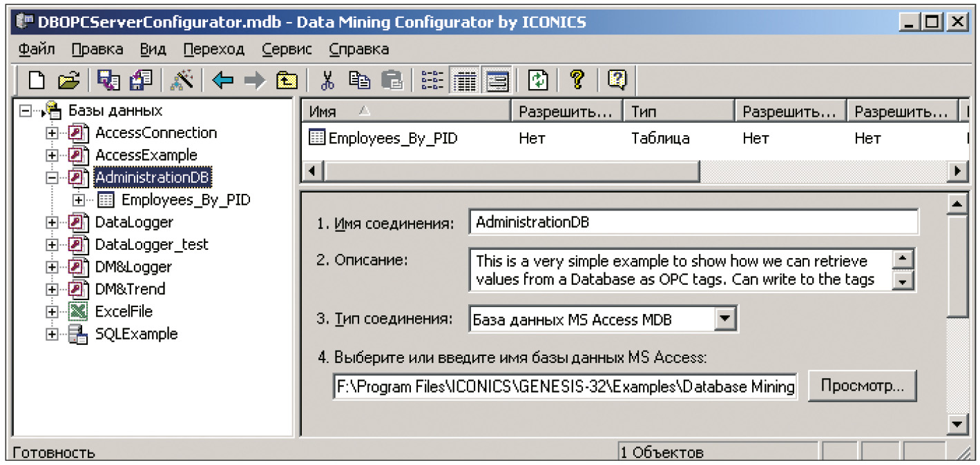Click the Тип column header

[679, 111]
